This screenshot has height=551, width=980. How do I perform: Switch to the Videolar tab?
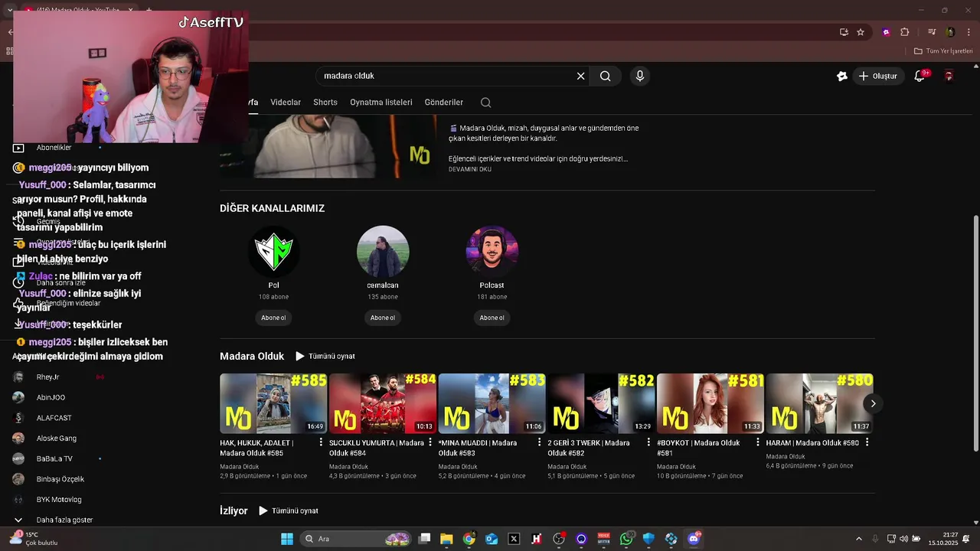(286, 103)
